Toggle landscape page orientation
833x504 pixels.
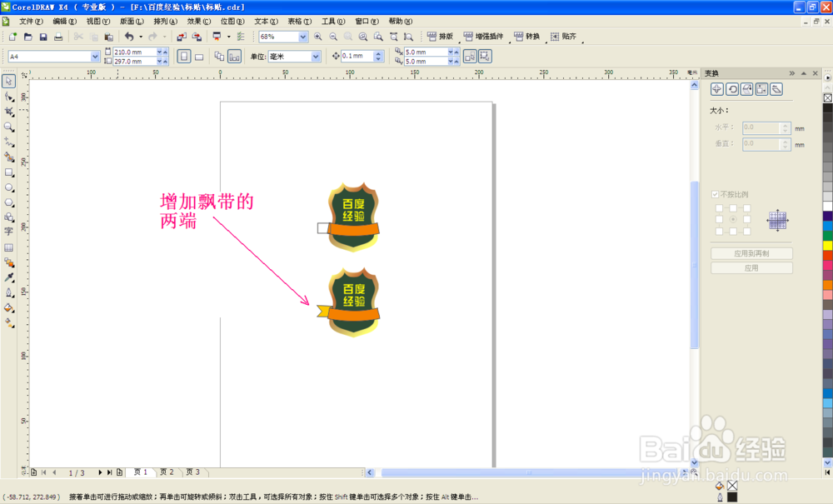pos(197,55)
